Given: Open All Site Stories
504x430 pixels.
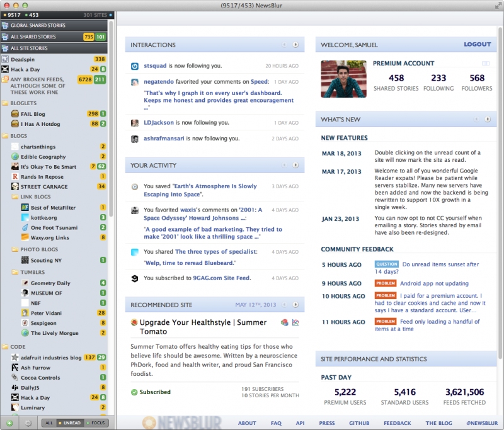Looking at the screenshot, I should tap(54, 48).
